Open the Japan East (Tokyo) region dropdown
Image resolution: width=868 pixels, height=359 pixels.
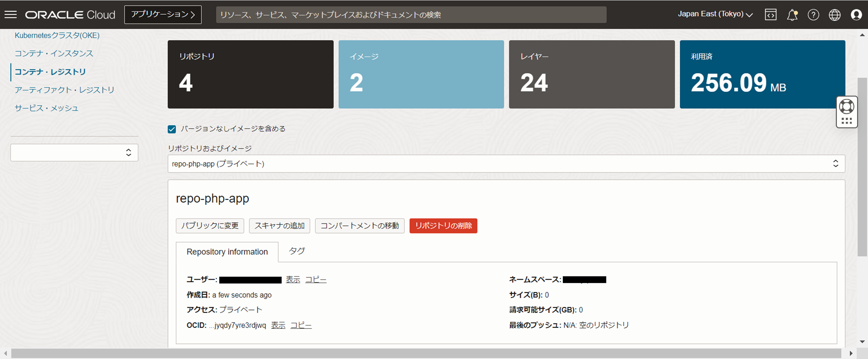[x=715, y=14]
